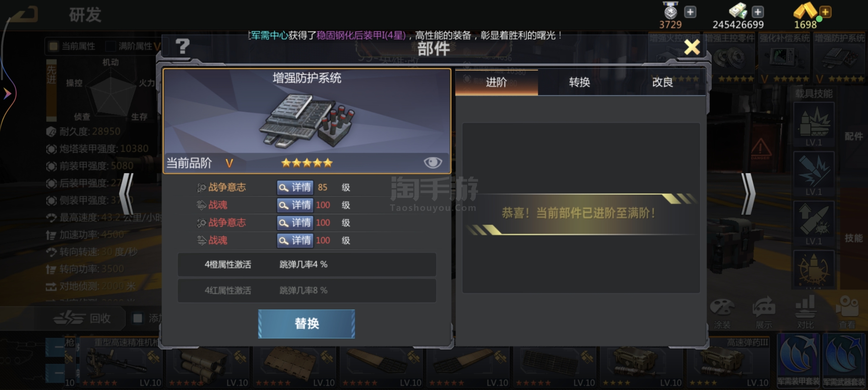
Task: Switch to the 改良 tab
Action: [x=663, y=82]
